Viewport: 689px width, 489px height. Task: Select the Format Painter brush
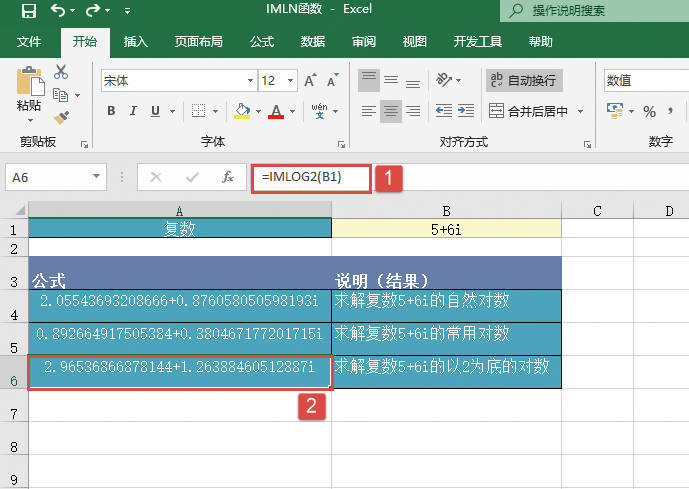pos(61,117)
